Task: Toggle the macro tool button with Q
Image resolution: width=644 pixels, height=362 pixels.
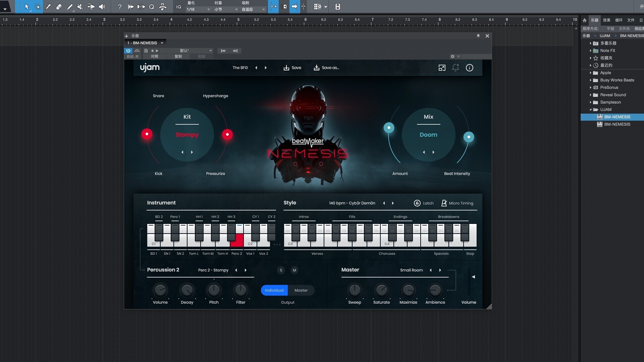Action: tap(152, 6)
